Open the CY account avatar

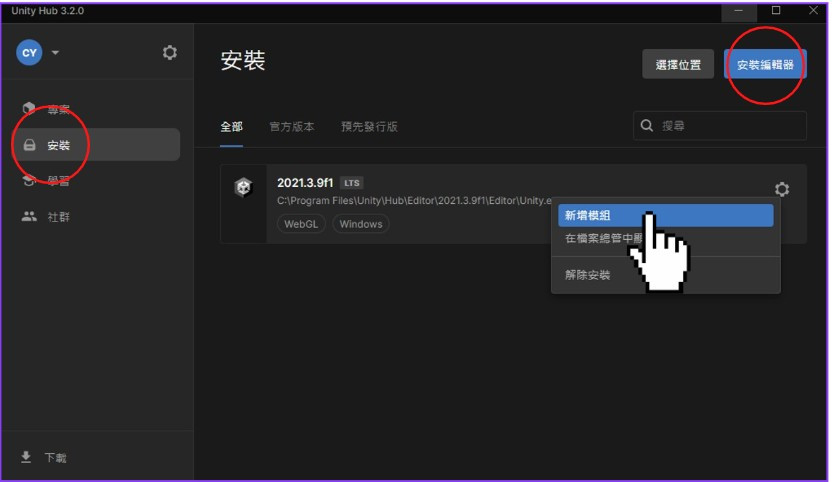(29, 53)
